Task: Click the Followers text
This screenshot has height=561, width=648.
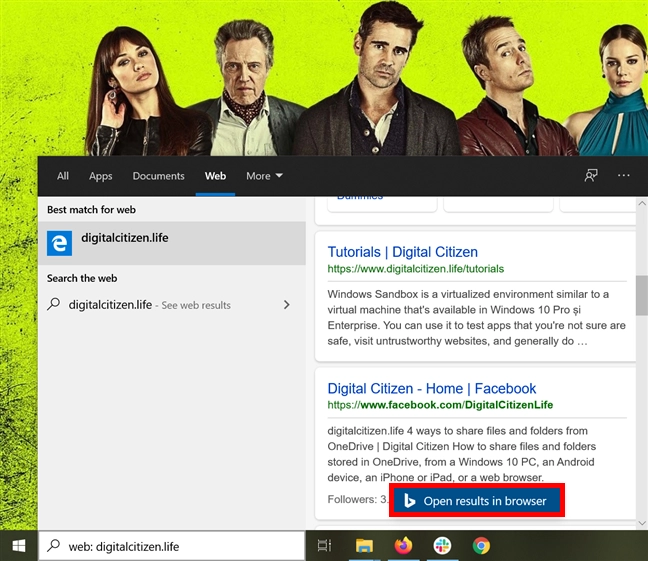Action: click(357, 499)
